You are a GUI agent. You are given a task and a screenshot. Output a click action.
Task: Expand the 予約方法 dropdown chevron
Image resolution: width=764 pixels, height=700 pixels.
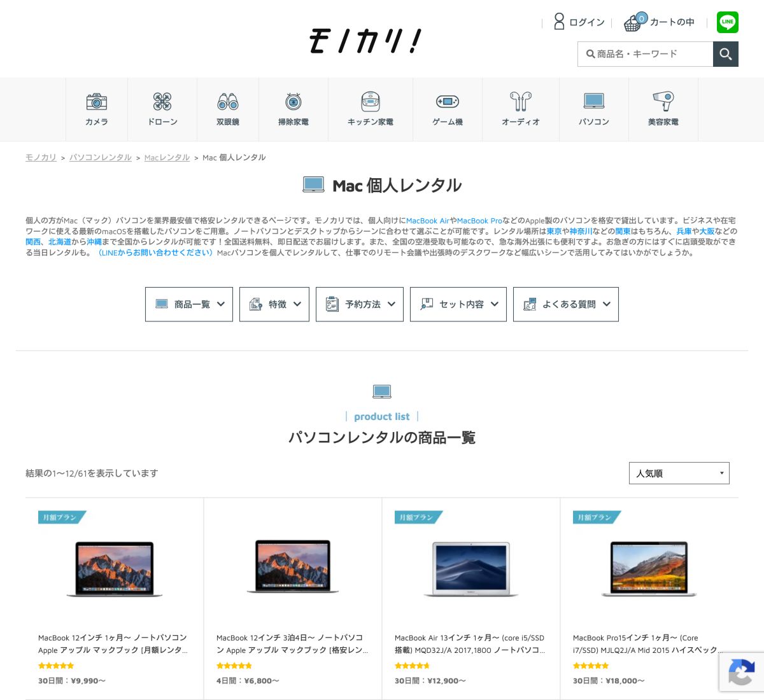[392, 304]
